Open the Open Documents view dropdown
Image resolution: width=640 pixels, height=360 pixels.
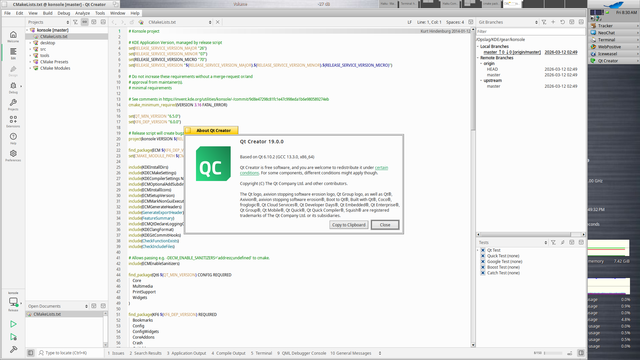[58, 306]
